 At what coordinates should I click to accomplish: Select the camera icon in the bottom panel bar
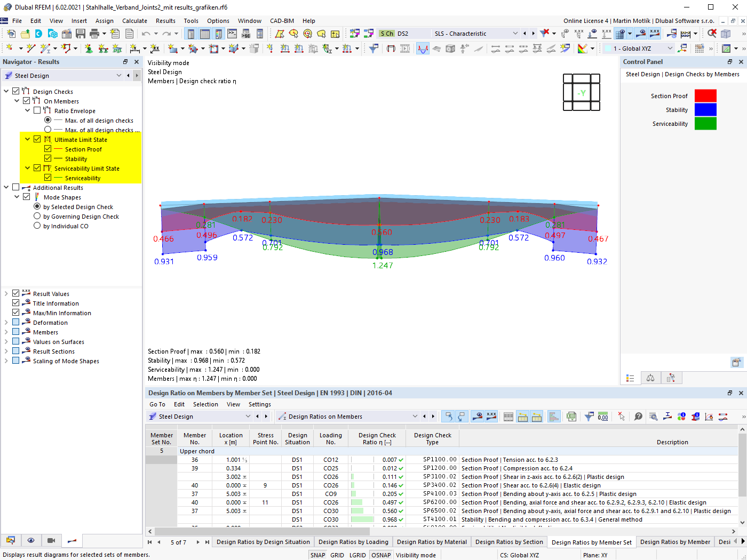pos(51,540)
